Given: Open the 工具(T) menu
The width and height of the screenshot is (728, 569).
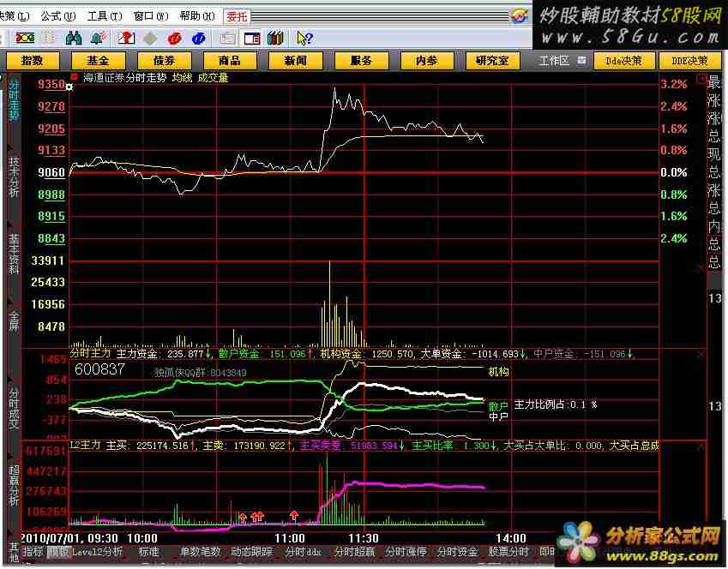Looking at the screenshot, I should coord(105,16).
